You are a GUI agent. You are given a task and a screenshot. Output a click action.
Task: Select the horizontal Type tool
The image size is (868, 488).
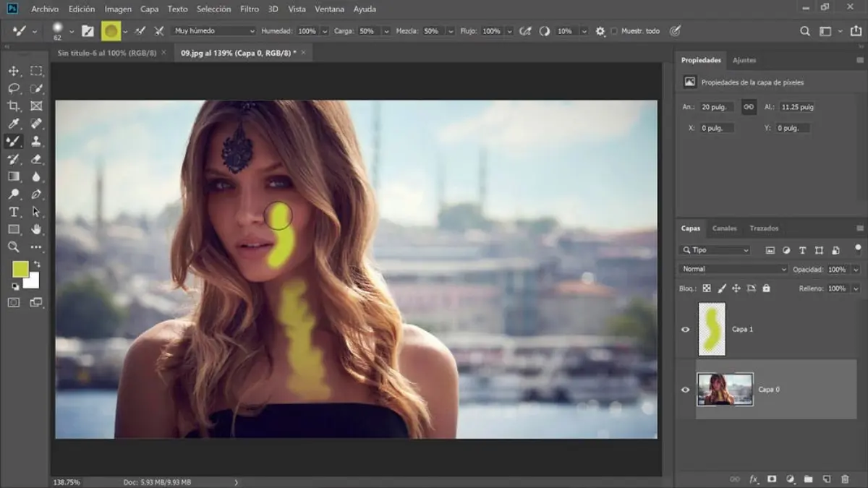pyautogui.click(x=13, y=212)
